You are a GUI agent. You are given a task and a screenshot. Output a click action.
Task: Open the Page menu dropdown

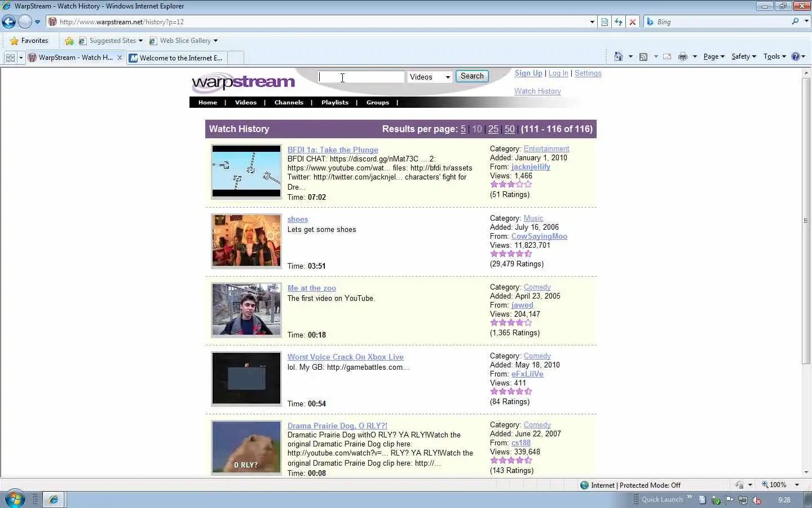click(x=714, y=56)
